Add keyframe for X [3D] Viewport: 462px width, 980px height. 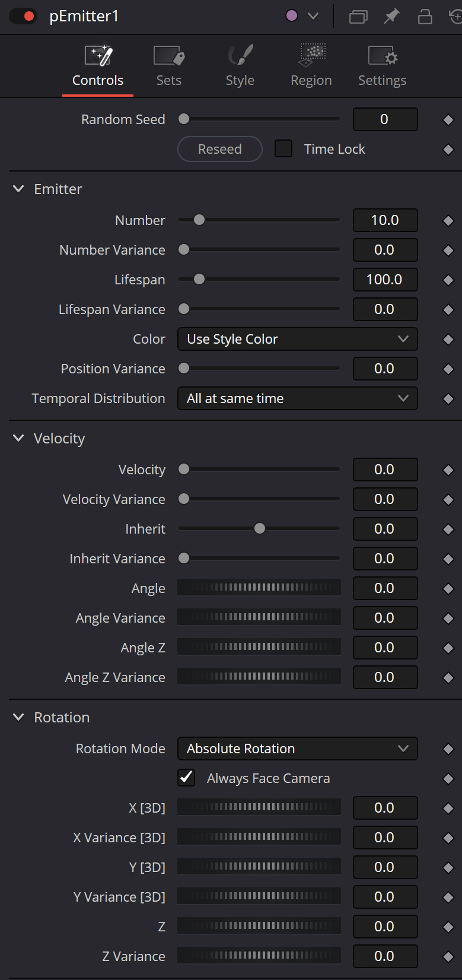tap(448, 808)
